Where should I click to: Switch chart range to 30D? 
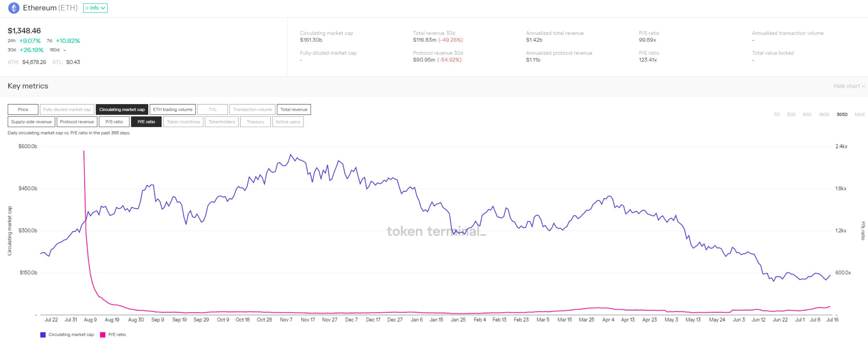click(791, 114)
